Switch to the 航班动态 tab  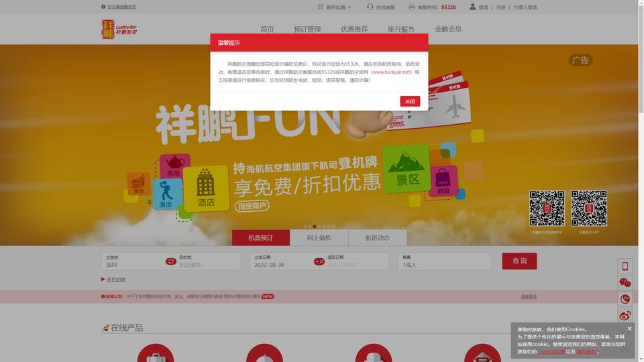pyautogui.click(x=378, y=237)
